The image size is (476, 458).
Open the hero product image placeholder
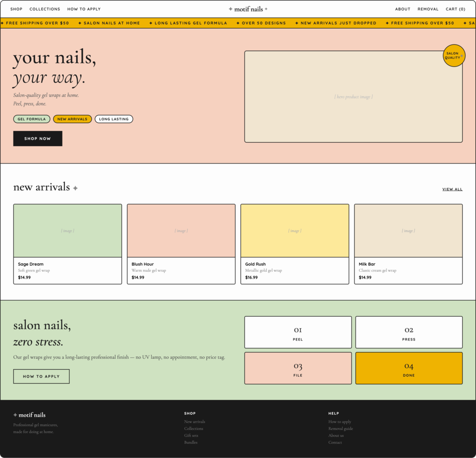[354, 97]
